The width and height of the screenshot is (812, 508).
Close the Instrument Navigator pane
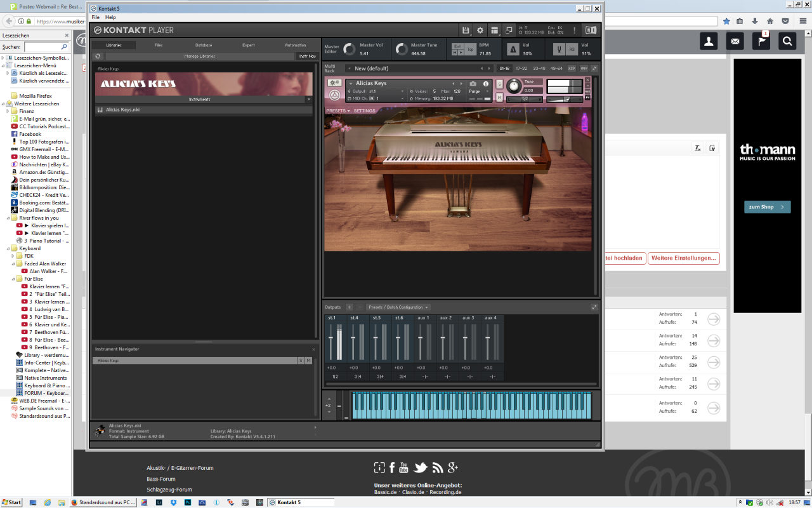coord(313,349)
